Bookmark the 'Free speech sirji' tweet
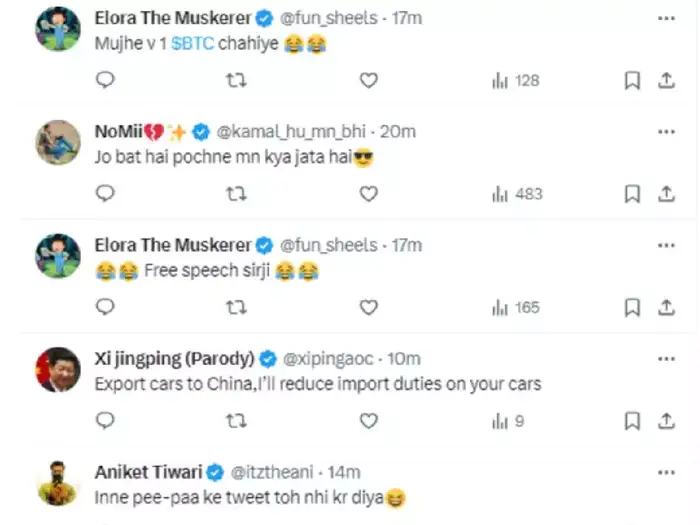700x525 pixels. [632, 308]
